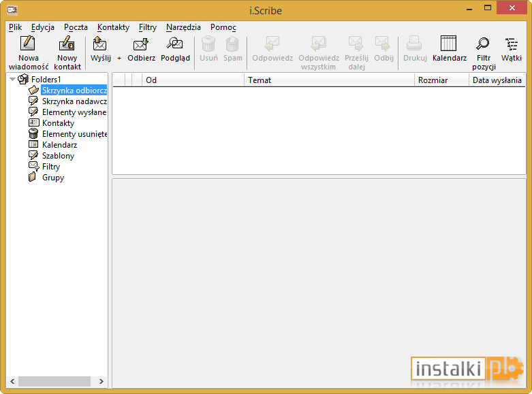Open the Narzędzia menu
Image resolution: width=532 pixels, height=394 pixels.
tap(183, 27)
